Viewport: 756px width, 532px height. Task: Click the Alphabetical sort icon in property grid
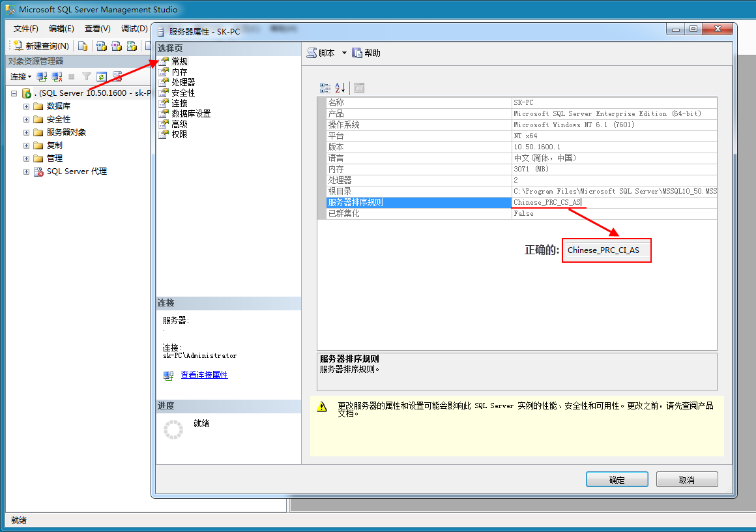[340, 88]
